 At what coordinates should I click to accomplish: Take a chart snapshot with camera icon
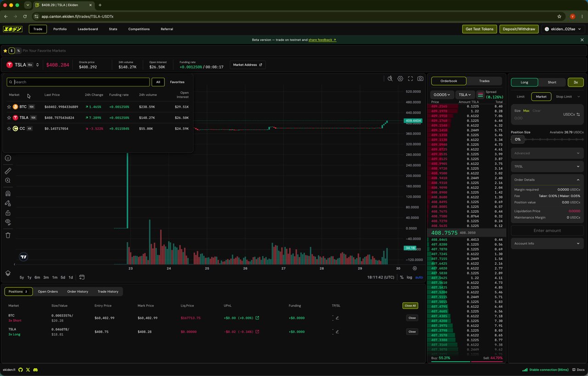click(x=420, y=79)
